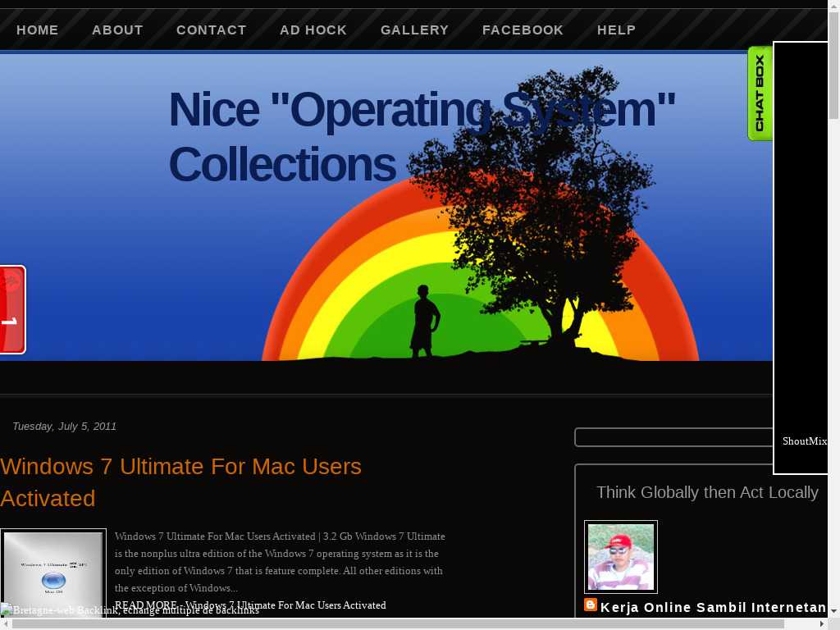Click the vertical scrollbar thumb

point(833,64)
